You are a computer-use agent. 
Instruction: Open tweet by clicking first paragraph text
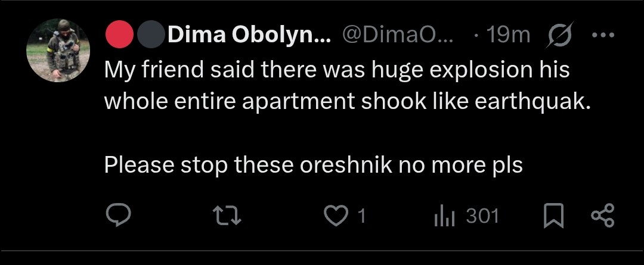point(337,71)
